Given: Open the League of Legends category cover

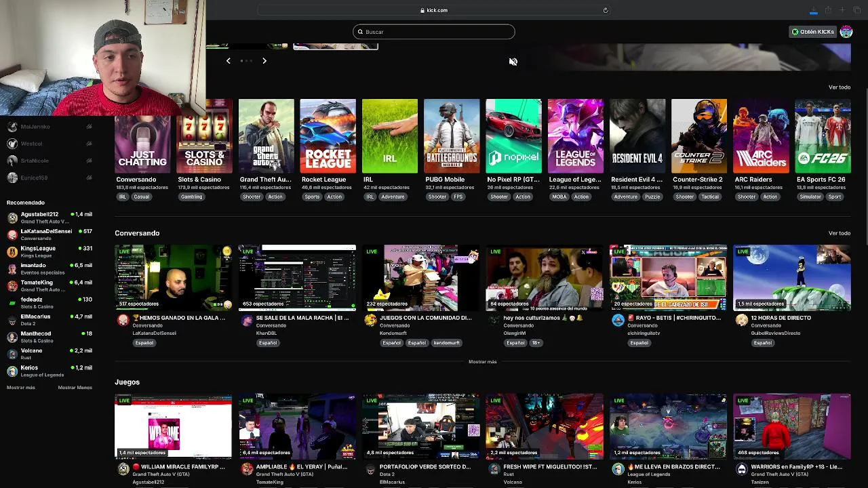Looking at the screenshot, I should pos(575,136).
